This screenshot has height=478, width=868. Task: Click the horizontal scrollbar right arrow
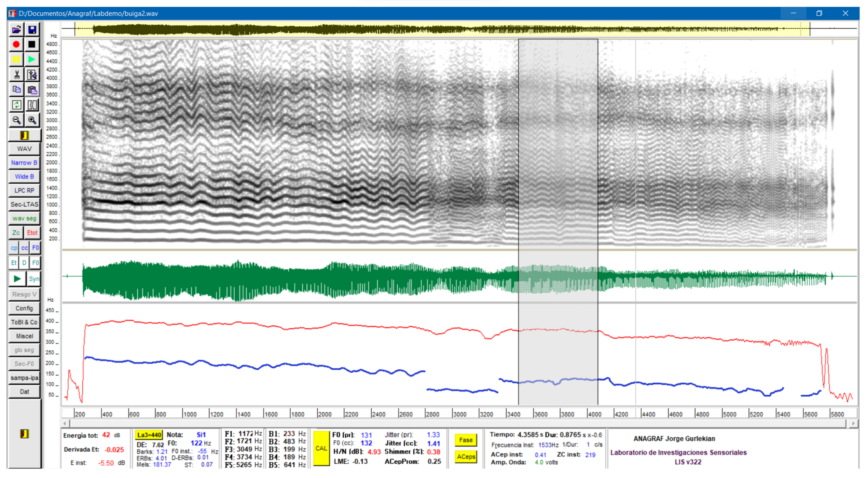click(x=854, y=424)
